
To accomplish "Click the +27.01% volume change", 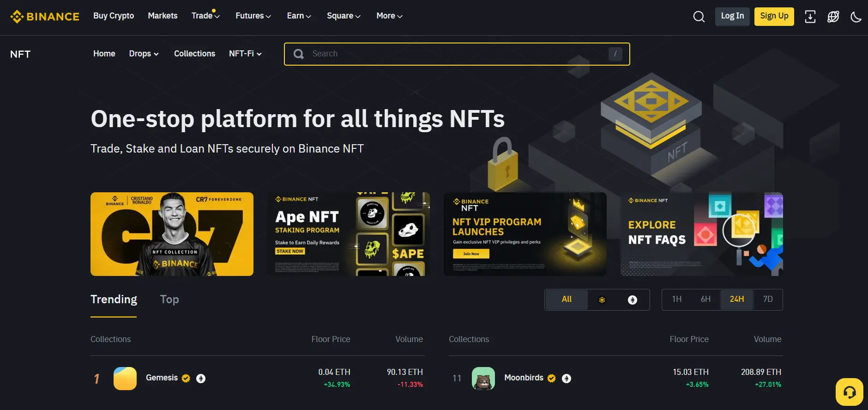I will pyautogui.click(x=768, y=385).
